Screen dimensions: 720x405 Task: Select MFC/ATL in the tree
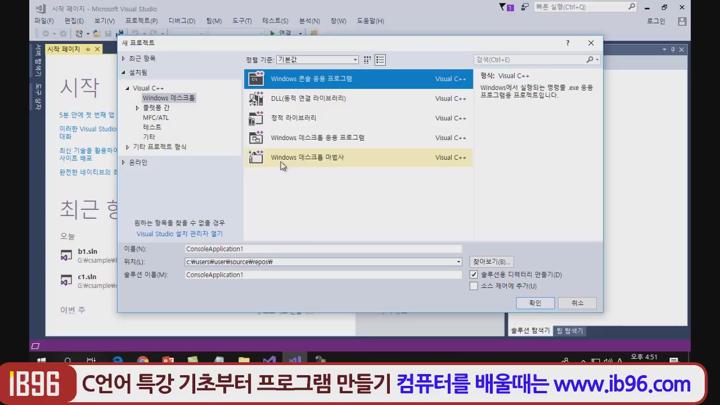click(x=156, y=118)
